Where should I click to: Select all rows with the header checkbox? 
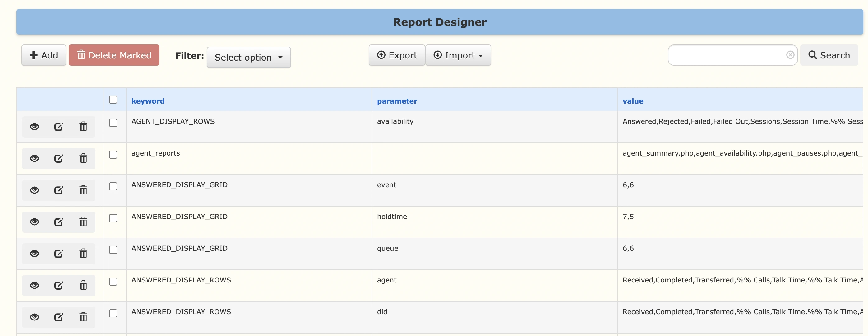pos(113,100)
